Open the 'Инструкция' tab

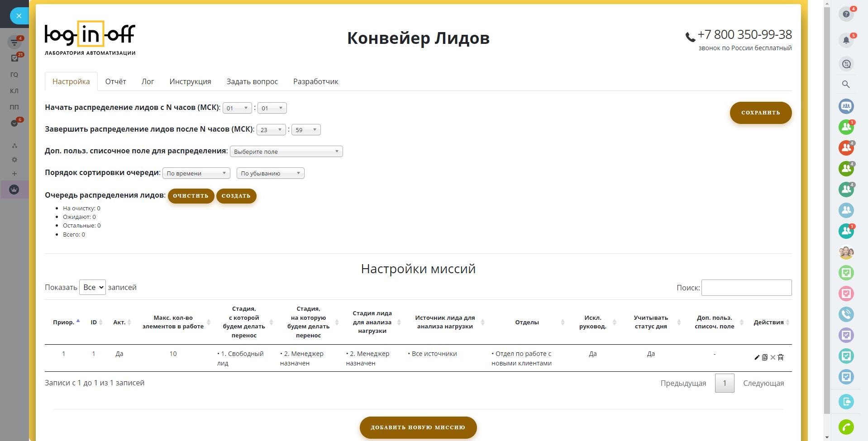pyautogui.click(x=190, y=81)
